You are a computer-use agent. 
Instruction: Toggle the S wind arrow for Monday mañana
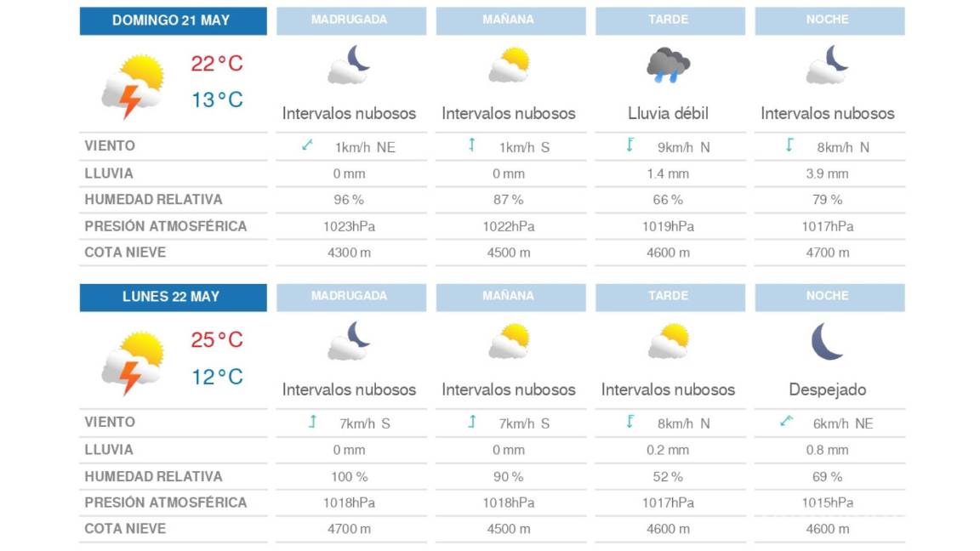point(472,422)
